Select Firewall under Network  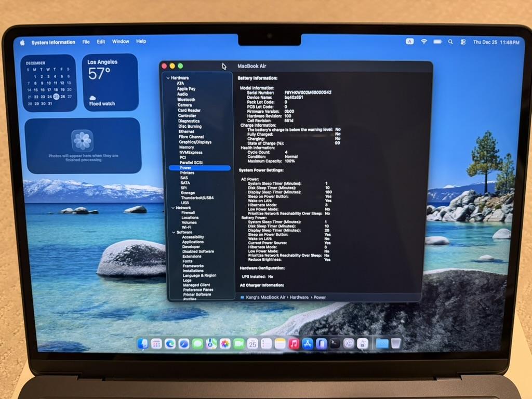(x=188, y=212)
